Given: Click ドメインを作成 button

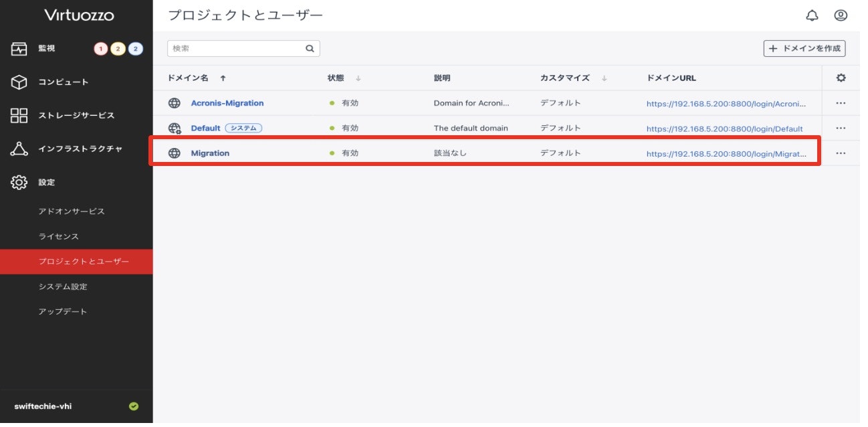Looking at the screenshot, I should click(x=804, y=48).
